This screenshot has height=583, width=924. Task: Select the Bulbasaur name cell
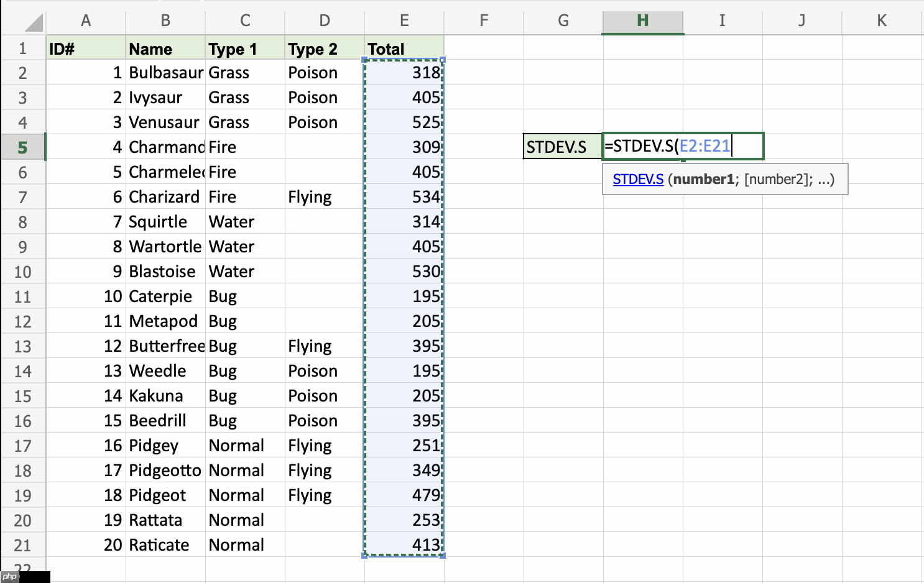point(165,73)
